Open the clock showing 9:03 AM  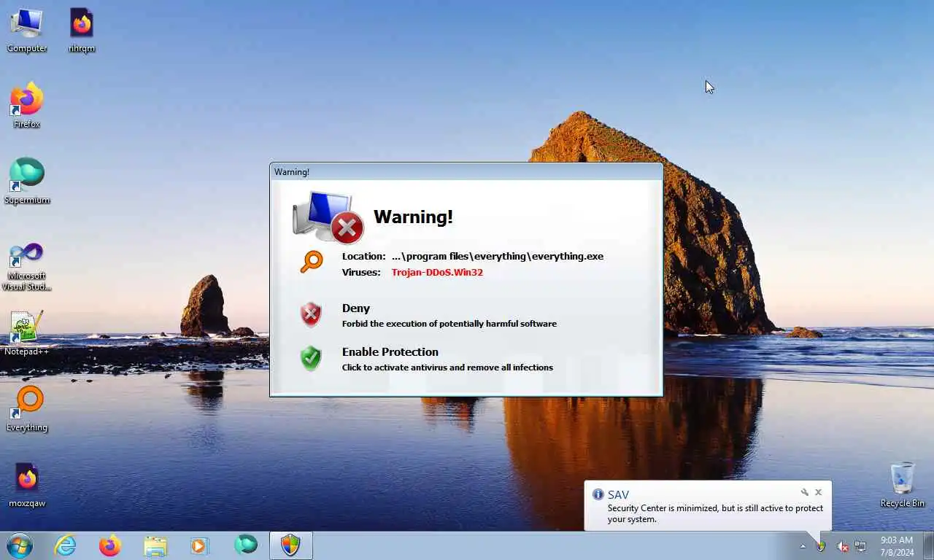click(897, 546)
